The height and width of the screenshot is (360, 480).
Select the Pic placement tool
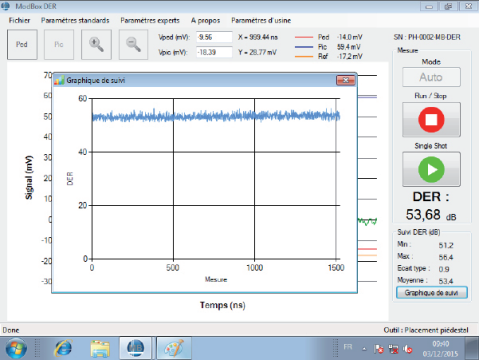59,44
